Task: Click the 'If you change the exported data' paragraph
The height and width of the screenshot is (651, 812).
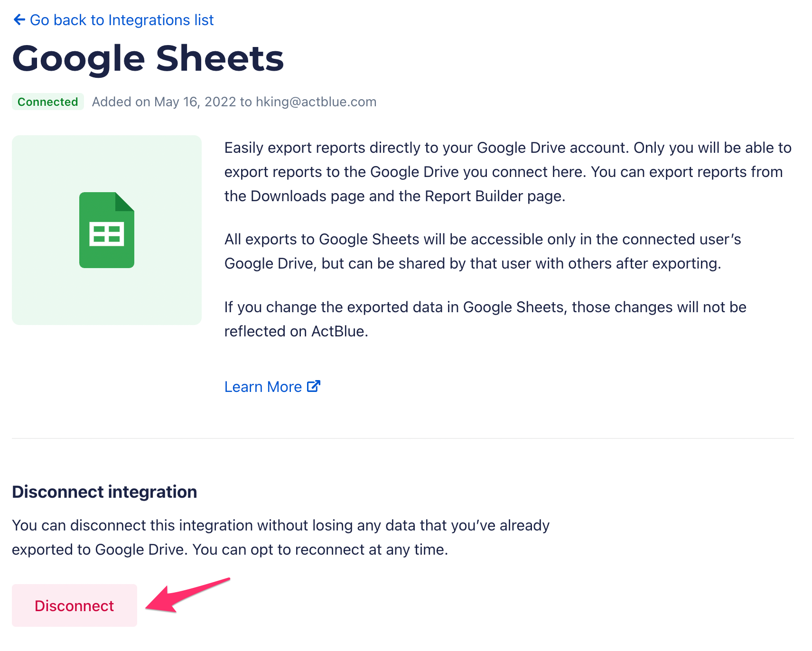Action: (x=485, y=319)
